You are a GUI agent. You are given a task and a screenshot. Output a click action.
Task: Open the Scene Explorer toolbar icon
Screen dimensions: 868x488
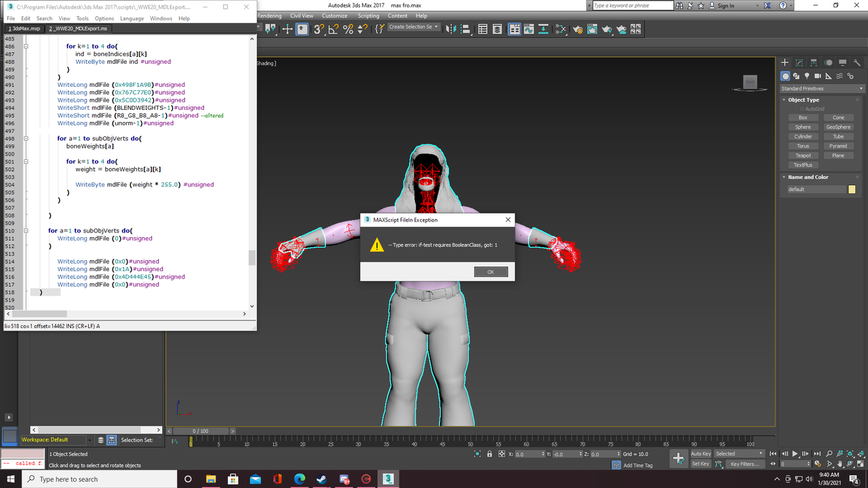pyautogui.click(x=483, y=29)
